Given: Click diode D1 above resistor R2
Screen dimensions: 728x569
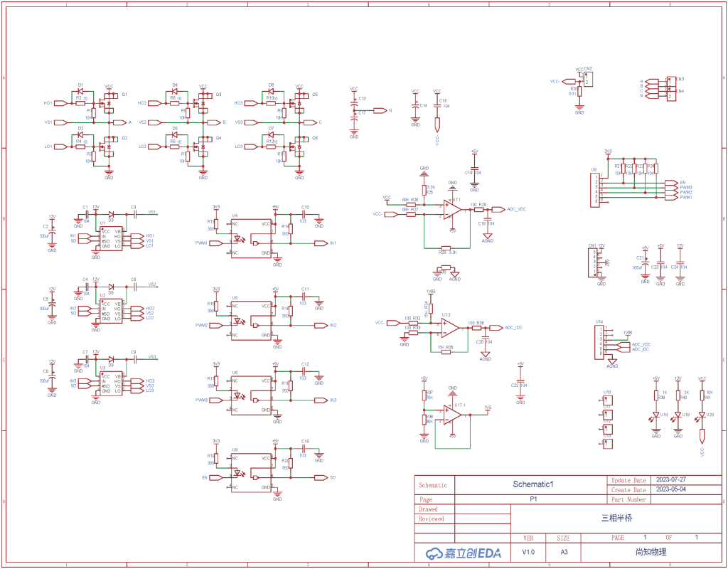Looking at the screenshot, I should pyautogui.click(x=81, y=91).
